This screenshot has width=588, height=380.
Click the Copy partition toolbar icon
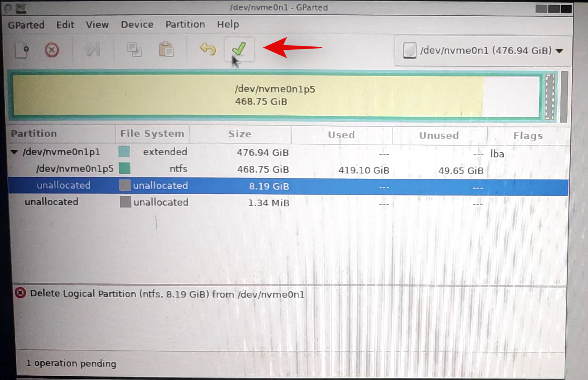point(134,49)
